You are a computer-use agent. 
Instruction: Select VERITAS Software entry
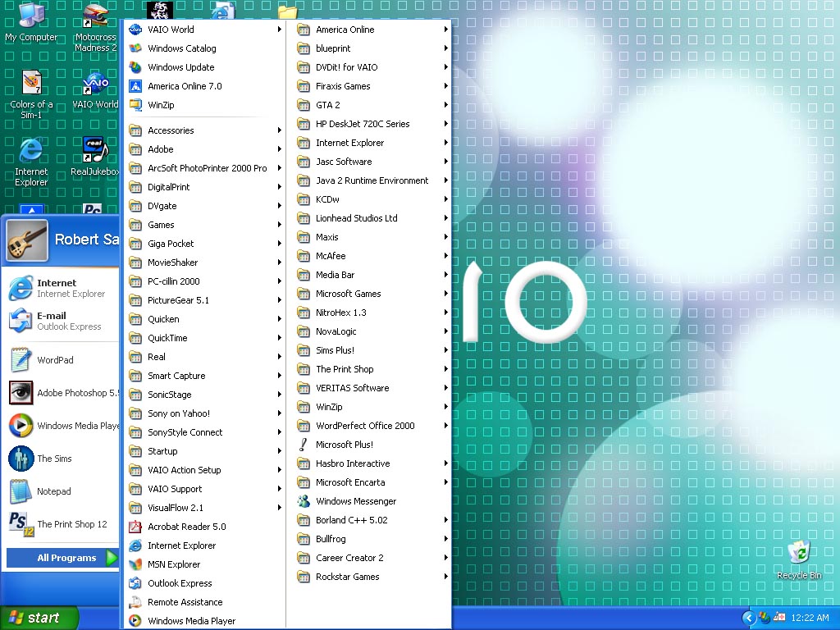pyautogui.click(x=372, y=388)
